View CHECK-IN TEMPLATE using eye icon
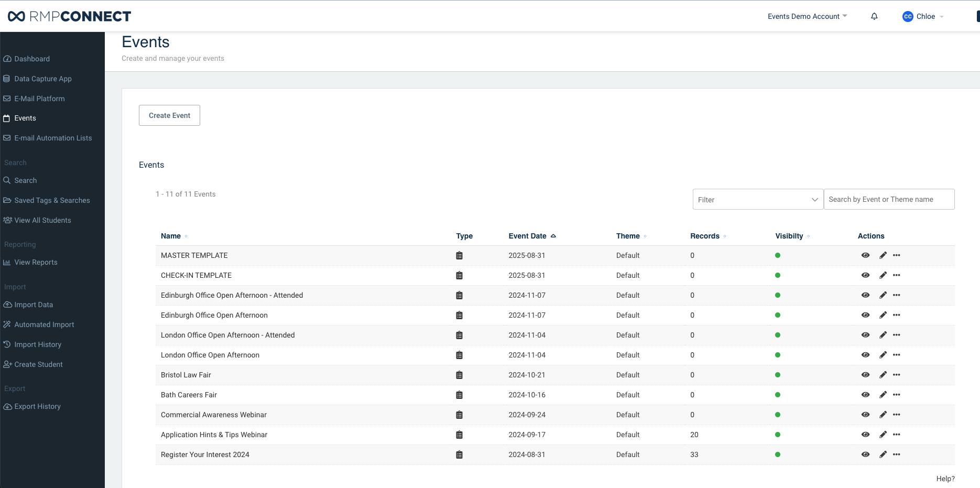The height and width of the screenshot is (488, 980). pyautogui.click(x=865, y=275)
